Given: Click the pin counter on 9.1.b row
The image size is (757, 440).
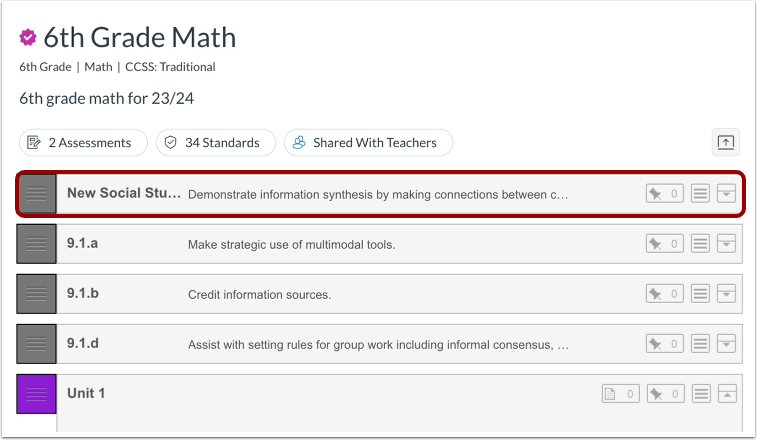Looking at the screenshot, I should coord(665,294).
